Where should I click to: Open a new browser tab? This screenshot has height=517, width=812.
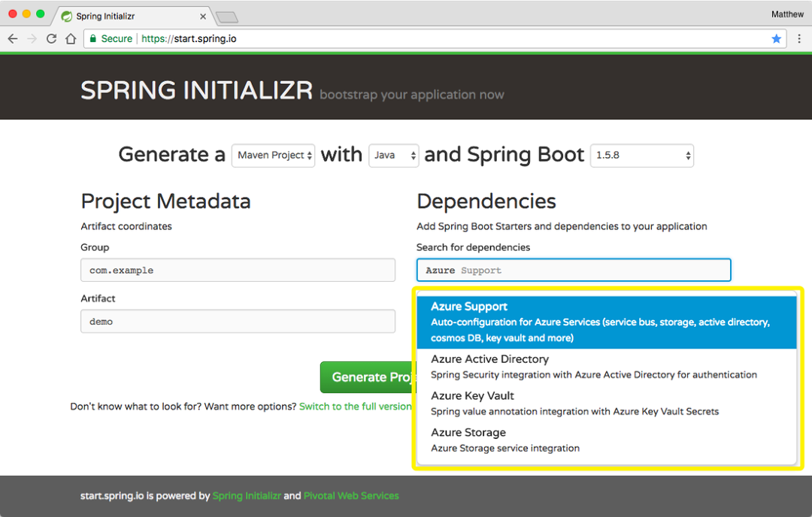pyautogui.click(x=227, y=17)
